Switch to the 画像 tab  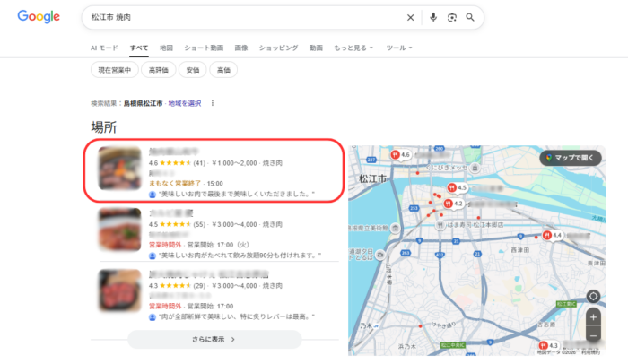click(x=241, y=48)
